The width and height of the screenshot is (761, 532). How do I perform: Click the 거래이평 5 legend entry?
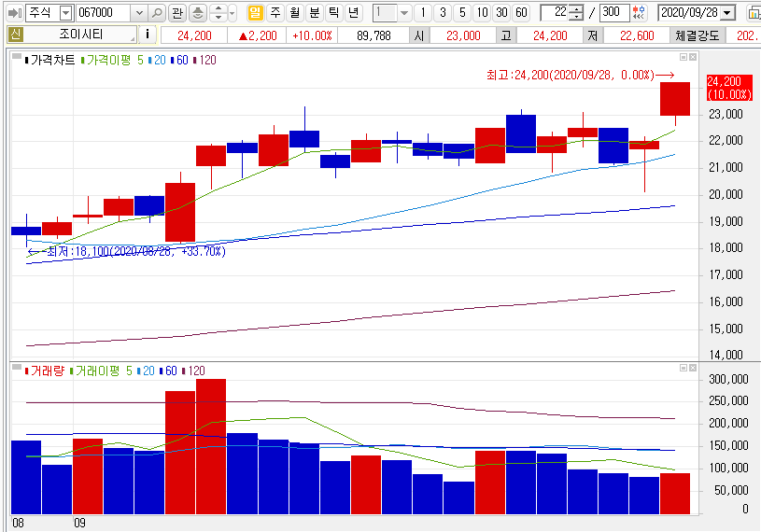point(101,371)
